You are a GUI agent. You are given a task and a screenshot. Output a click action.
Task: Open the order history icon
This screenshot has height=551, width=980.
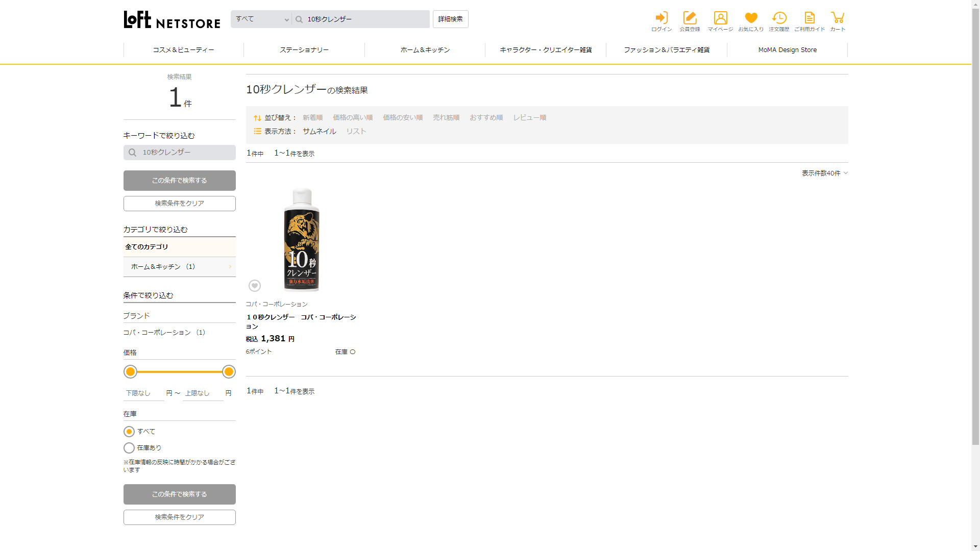(779, 19)
